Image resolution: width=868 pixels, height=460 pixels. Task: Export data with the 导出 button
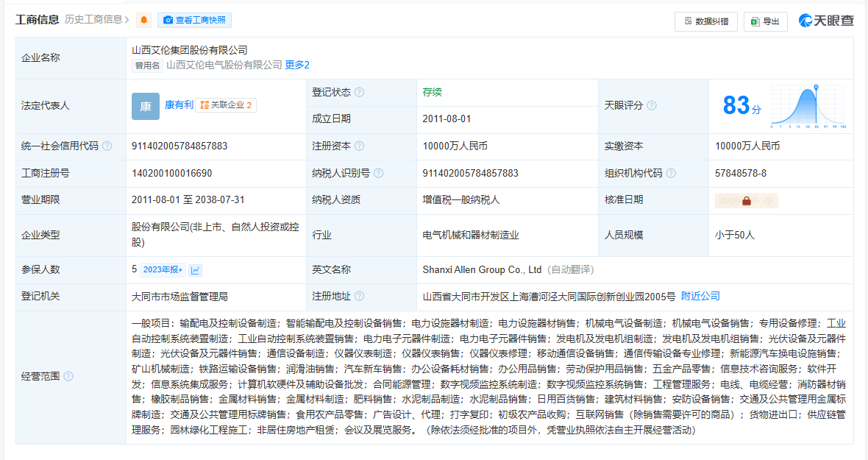click(765, 21)
